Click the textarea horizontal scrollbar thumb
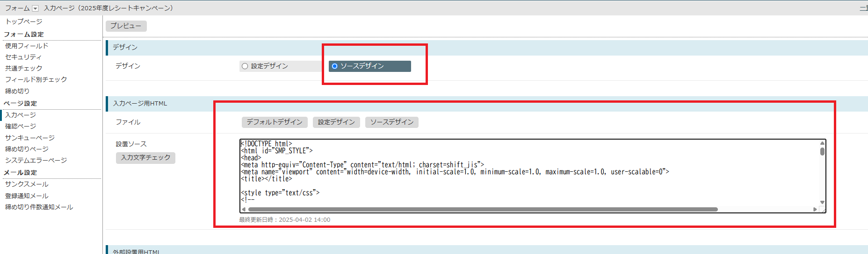The height and width of the screenshot is (254, 868). click(482, 209)
